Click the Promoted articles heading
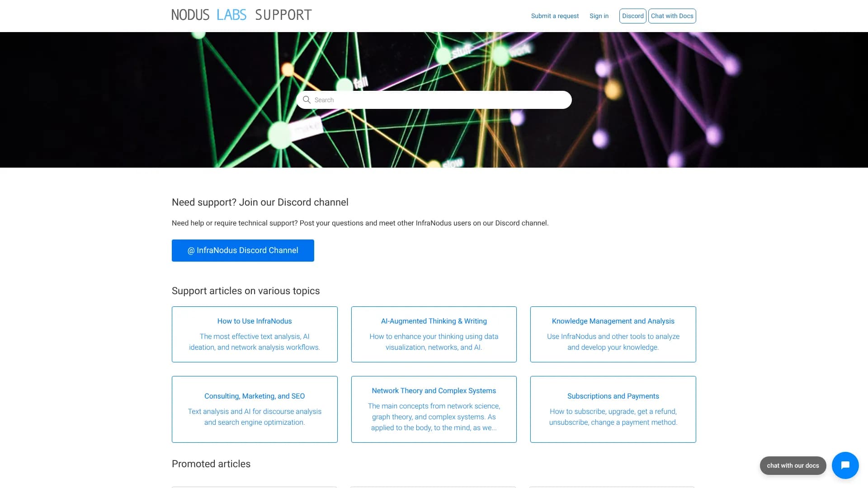The image size is (868, 488). point(211,464)
